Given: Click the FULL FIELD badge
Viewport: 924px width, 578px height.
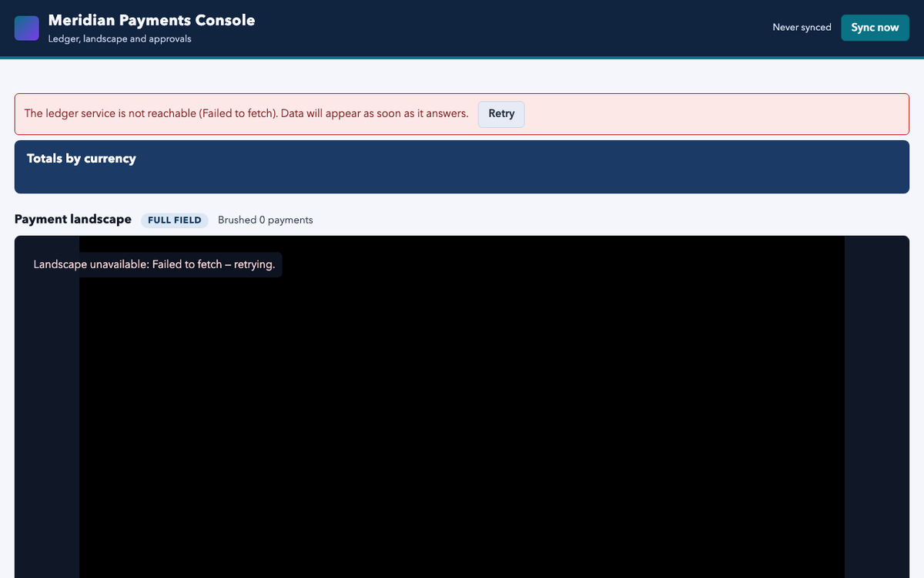Looking at the screenshot, I should click(175, 220).
